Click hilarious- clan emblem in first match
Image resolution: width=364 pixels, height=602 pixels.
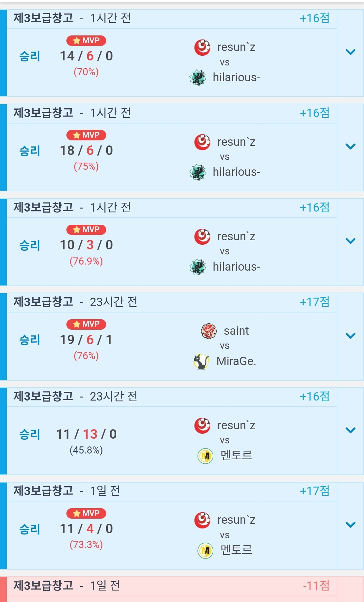click(x=198, y=78)
